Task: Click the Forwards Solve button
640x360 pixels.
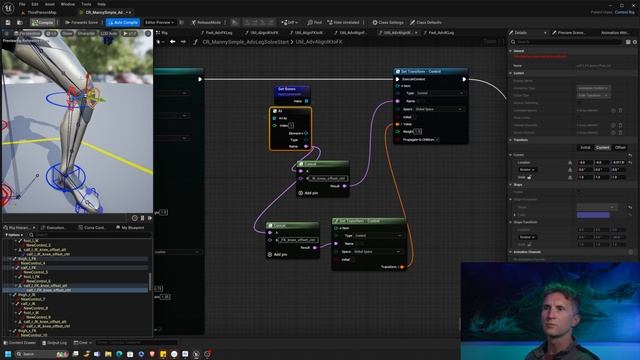Action: (x=82, y=22)
